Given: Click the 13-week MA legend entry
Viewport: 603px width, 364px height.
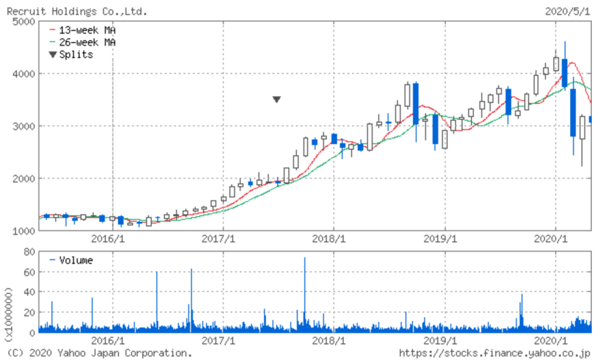Looking at the screenshot, I should point(82,30).
